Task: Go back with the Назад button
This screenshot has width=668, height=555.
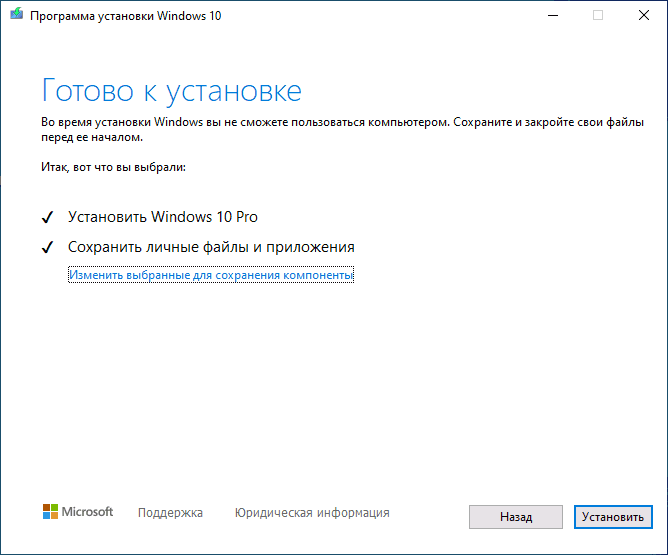Action: (x=515, y=517)
